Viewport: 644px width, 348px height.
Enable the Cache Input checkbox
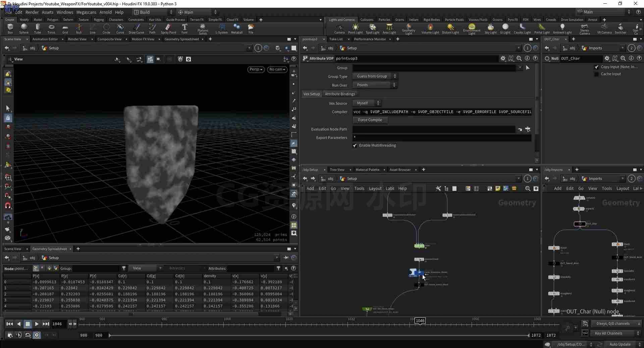pos(596,74)
